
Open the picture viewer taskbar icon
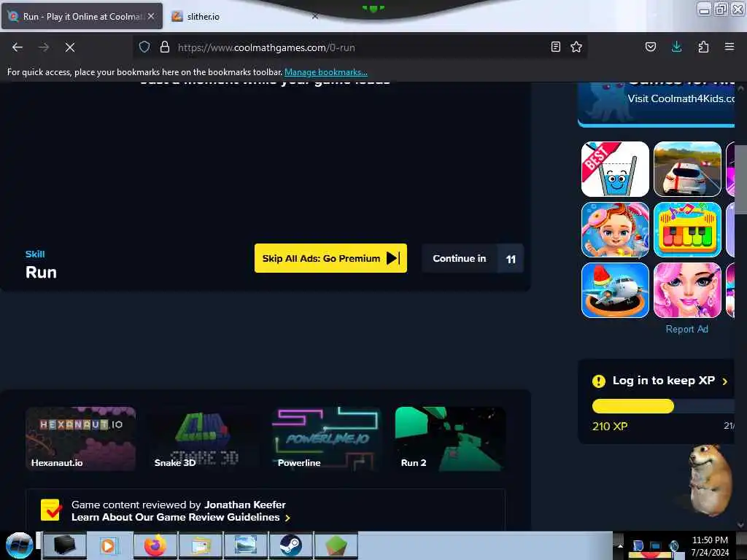click(x=246, y=545)
